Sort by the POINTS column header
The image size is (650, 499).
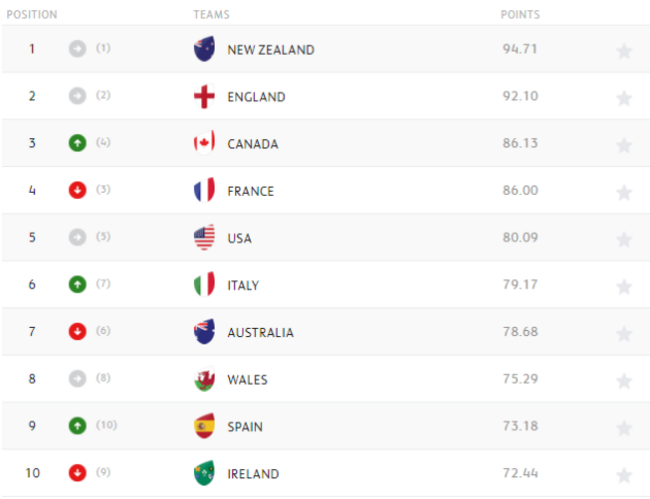[x=520, y=15]
